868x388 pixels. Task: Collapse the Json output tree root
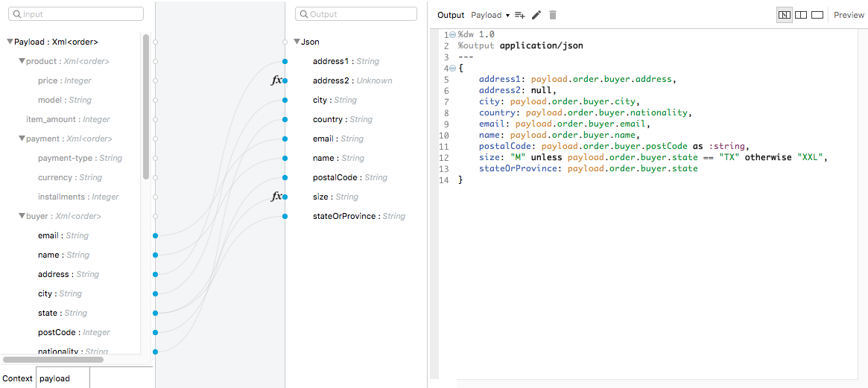[x=297, y=42]
